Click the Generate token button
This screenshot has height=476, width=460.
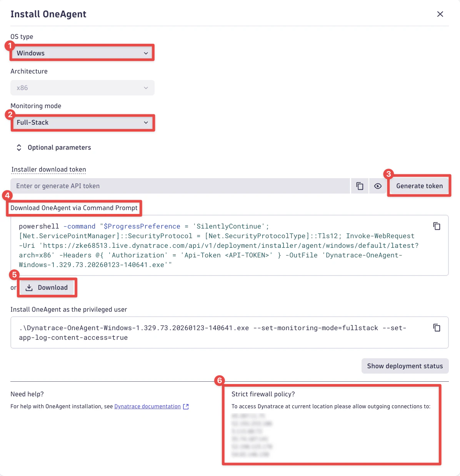coord(419,186)
